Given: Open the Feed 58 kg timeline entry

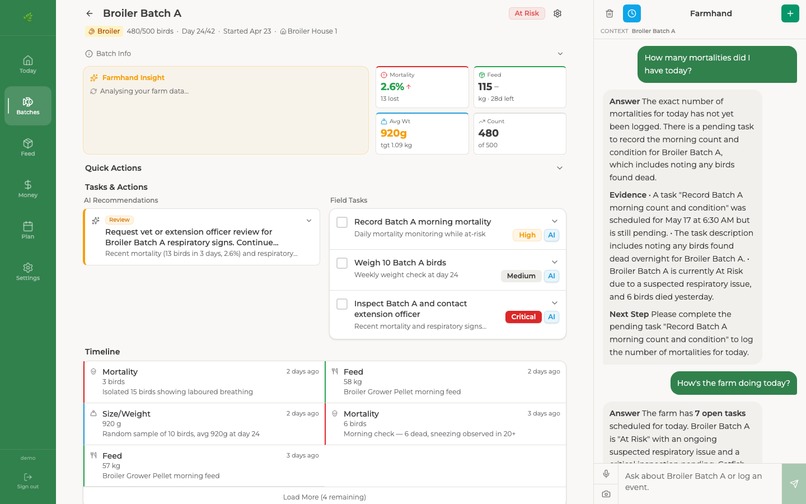Looking at the screenshot, I should pos(446,382).
